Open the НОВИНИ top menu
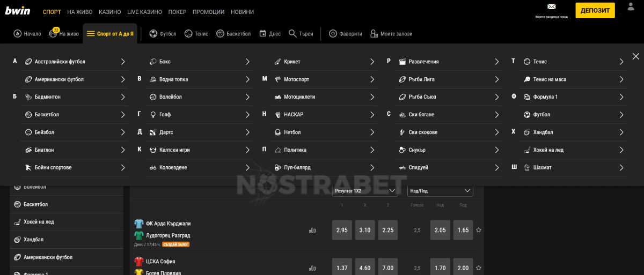The width and height of the screenshot is (644, 275). tap(243, 12)
